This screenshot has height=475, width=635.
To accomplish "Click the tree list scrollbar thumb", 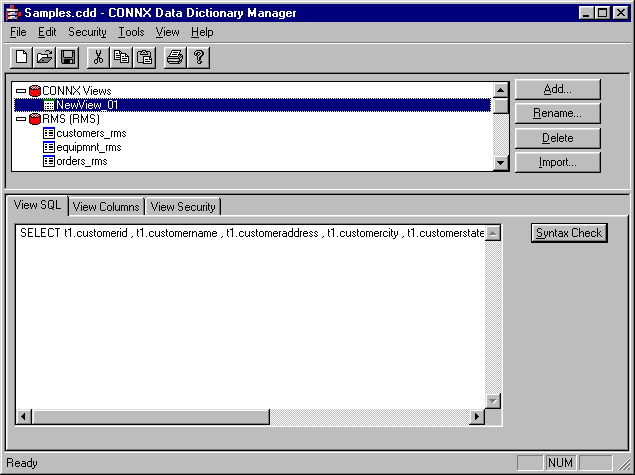I will tap(501, 105).
